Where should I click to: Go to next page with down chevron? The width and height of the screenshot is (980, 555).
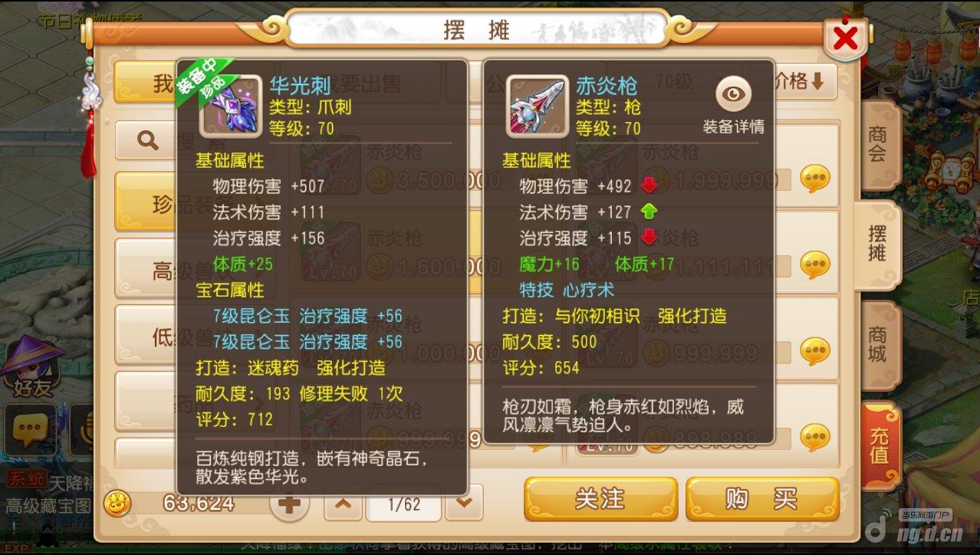[465, 504]
